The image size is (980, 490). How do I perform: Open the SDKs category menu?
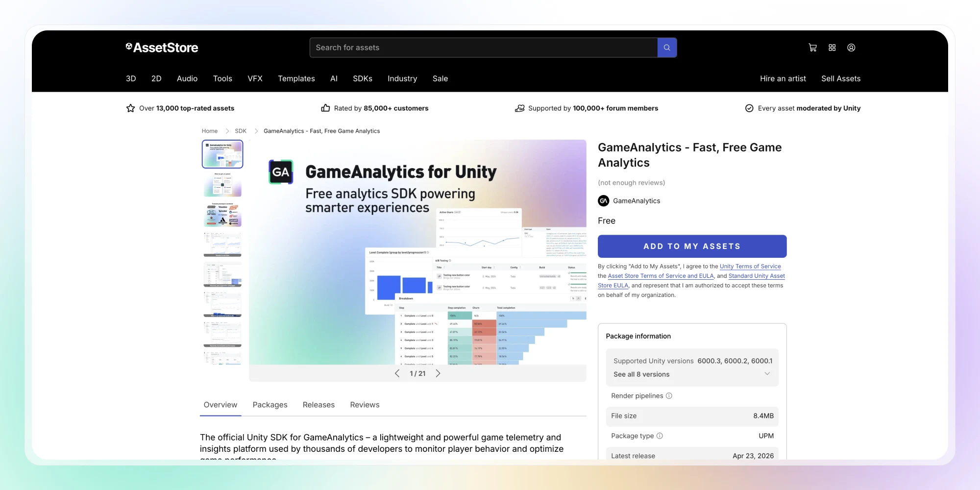(x=363, y=78)
